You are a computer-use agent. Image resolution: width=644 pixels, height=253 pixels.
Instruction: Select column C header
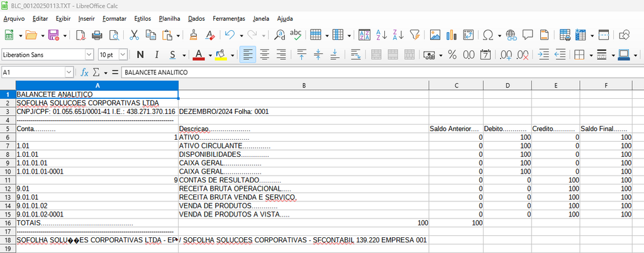pos(456,85)
